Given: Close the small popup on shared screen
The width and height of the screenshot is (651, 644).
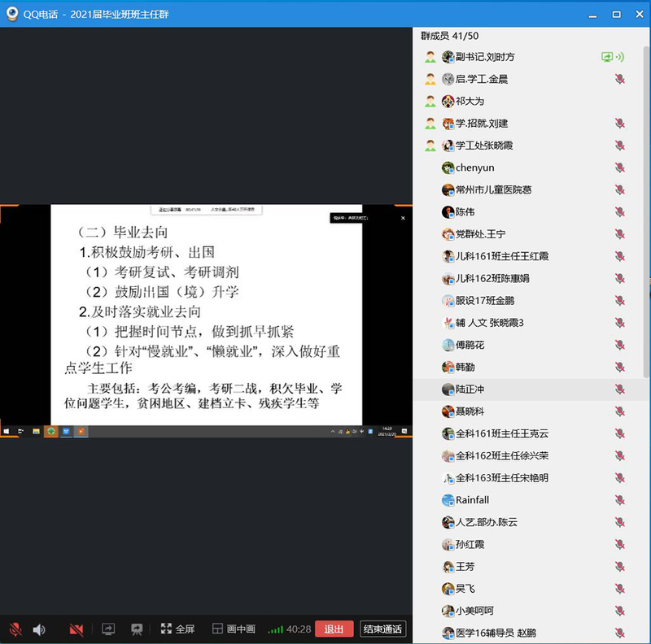Looking at the screenshot, I should [x=403, y=218].
